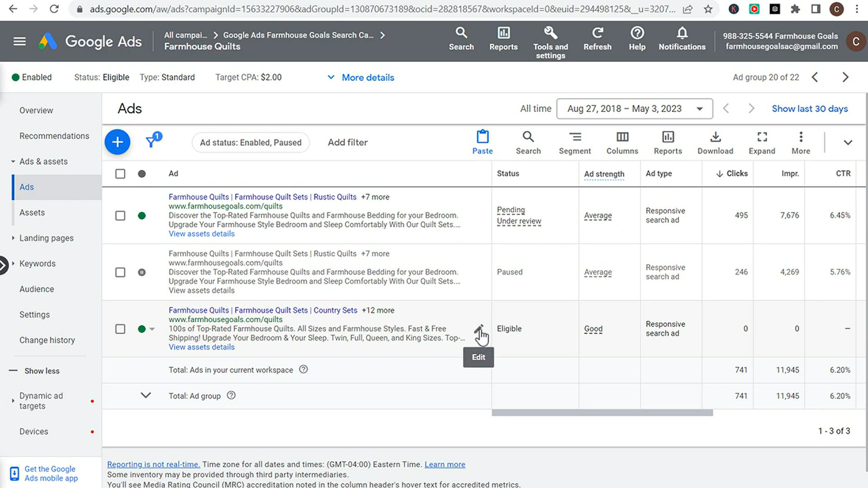Viewport: 868px width, 488px height.
Task: Expand Dynamic ad targets section
Action: [13, 401]
